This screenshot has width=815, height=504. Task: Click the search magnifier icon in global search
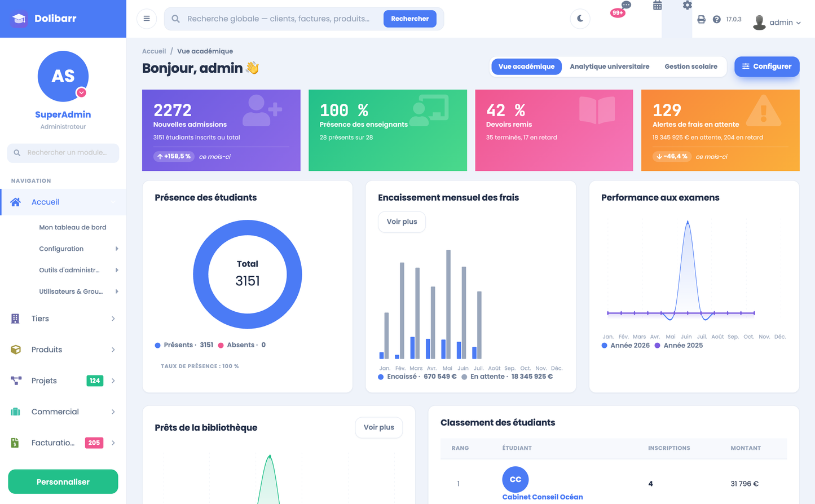click(x=176, y=19)
